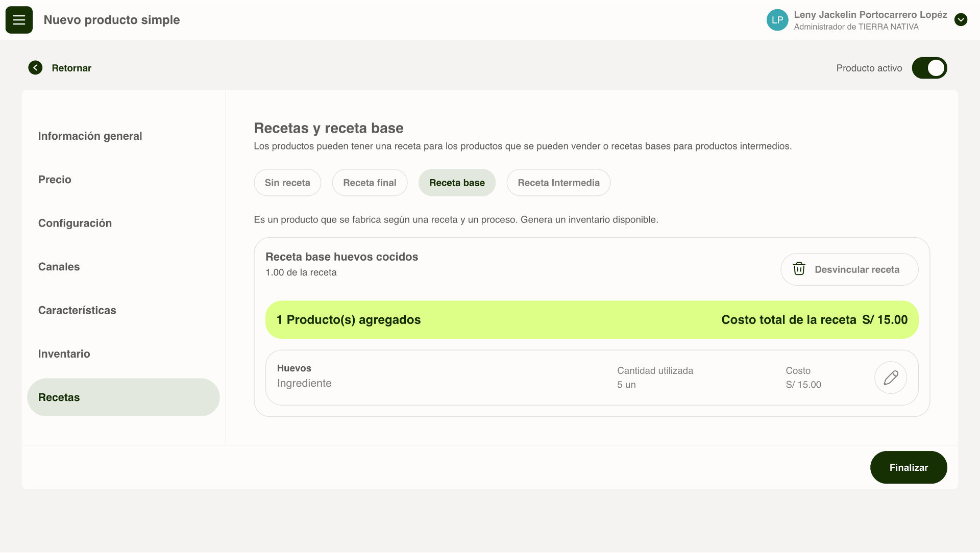Toggle the Producto activo switch
This screenshot has width=980, height=553.
pyautogui.click(x=929, y=68)
